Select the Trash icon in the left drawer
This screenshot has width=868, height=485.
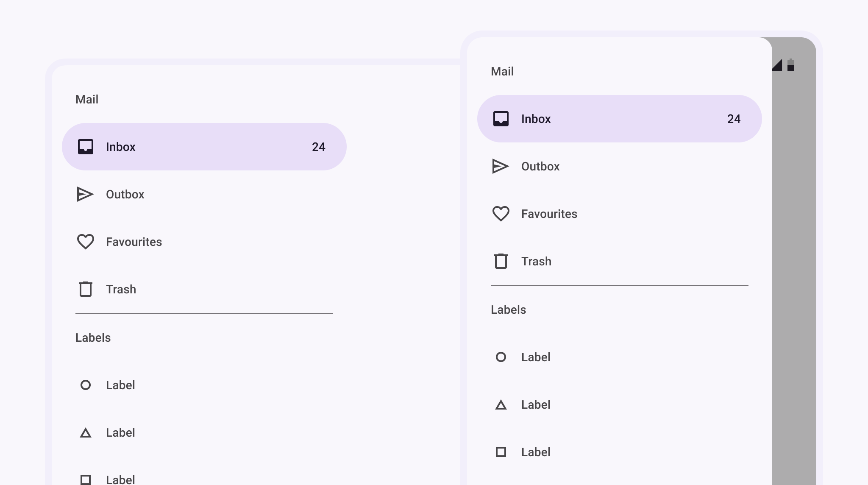tap(86, 289)
